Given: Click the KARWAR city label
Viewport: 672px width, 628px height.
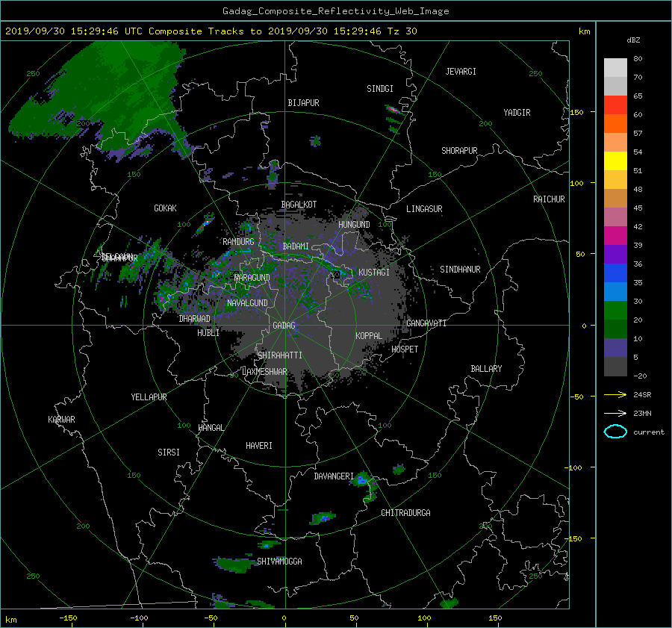Looking at the screenshot, I should (x=61, y=420).
